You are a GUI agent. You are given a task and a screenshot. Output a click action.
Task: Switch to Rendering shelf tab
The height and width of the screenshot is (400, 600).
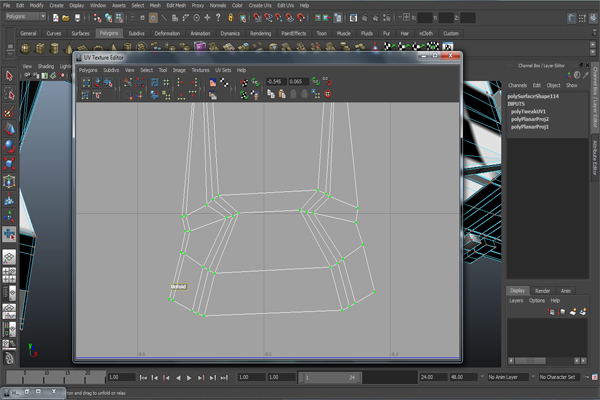[260, 33]
